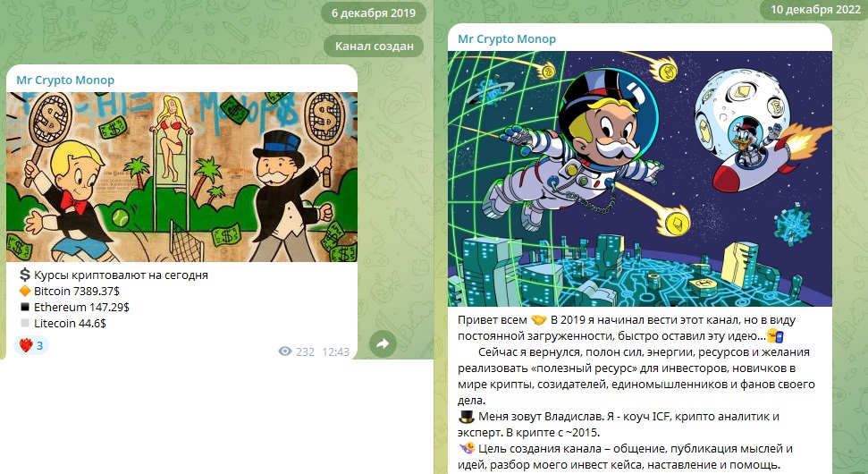
Task: Click the black square Ethereum bullet
Action: pyautogui.click(x=25, y=307)
